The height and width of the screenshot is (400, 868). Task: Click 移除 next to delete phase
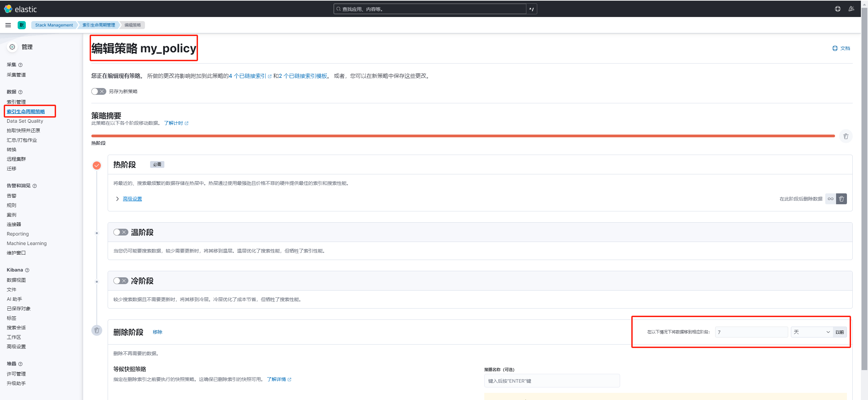158,332
